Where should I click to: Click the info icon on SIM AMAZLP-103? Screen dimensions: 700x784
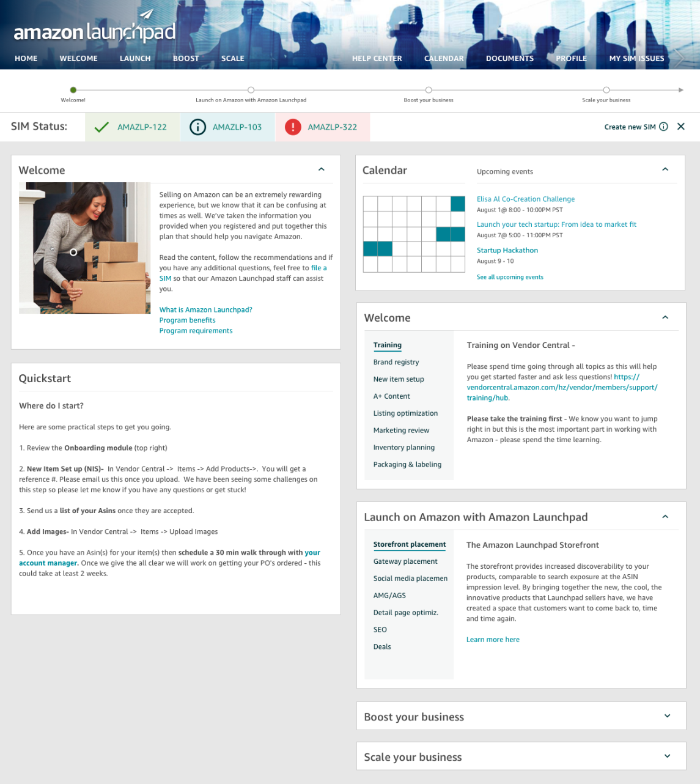197,127
